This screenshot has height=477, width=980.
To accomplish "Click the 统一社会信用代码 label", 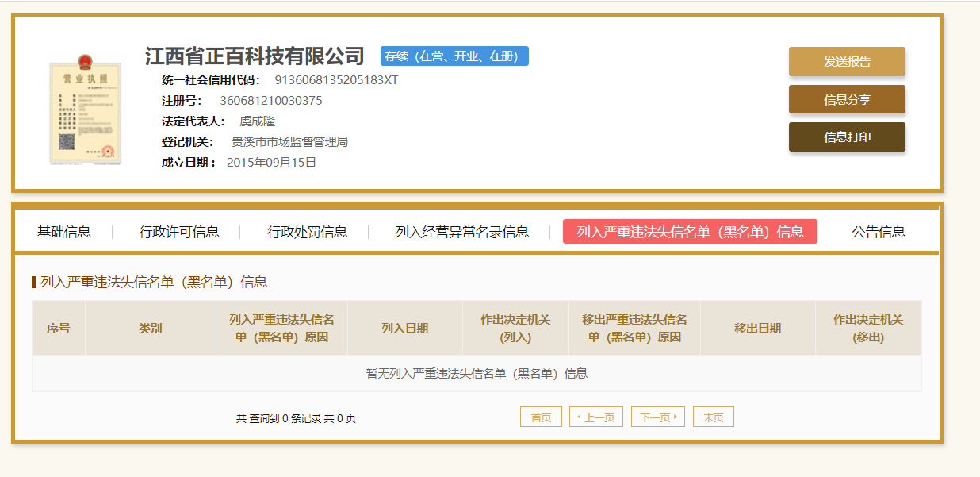I will point(211,80).
